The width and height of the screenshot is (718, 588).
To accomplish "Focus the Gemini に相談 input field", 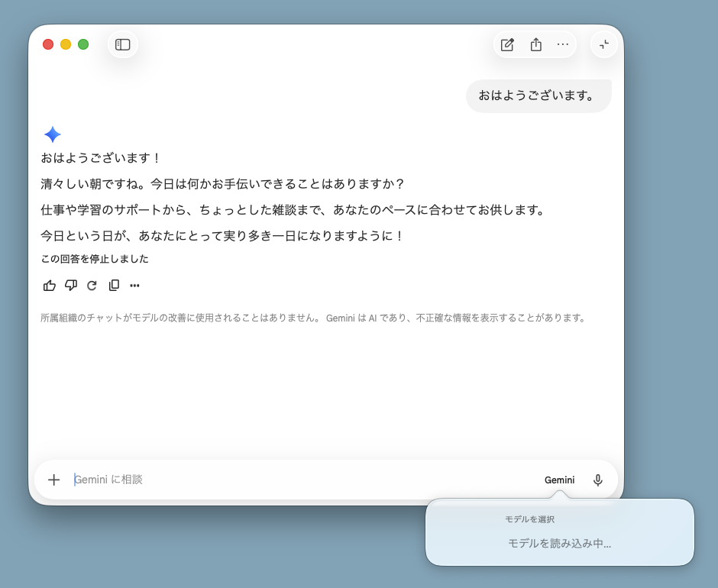I will tap(229, 480).
